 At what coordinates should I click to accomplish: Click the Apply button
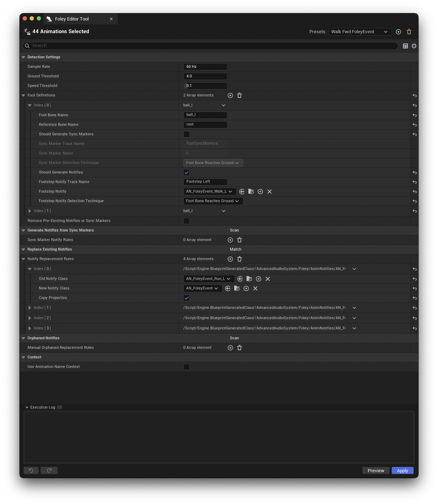tap(403, 470)
